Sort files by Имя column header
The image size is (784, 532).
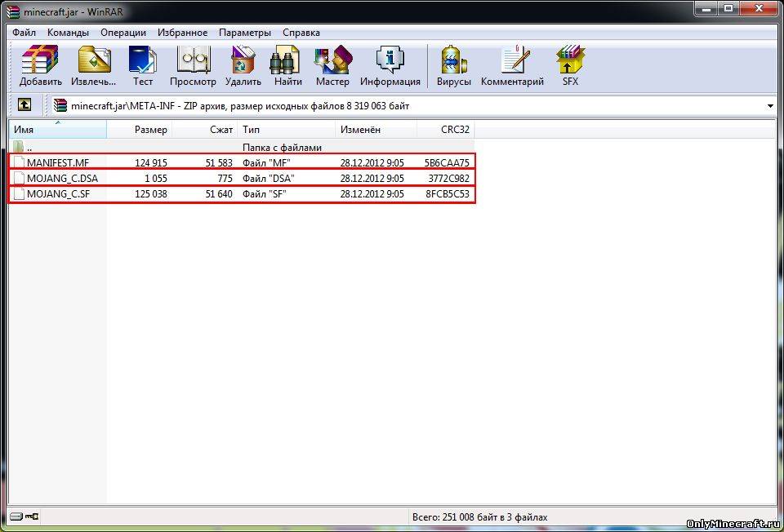click(57, 130)
